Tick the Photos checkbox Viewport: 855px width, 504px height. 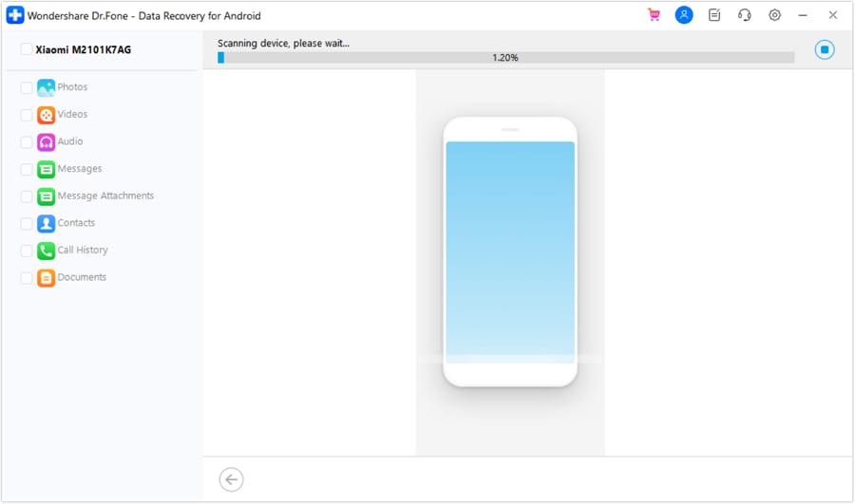[26, 87]
